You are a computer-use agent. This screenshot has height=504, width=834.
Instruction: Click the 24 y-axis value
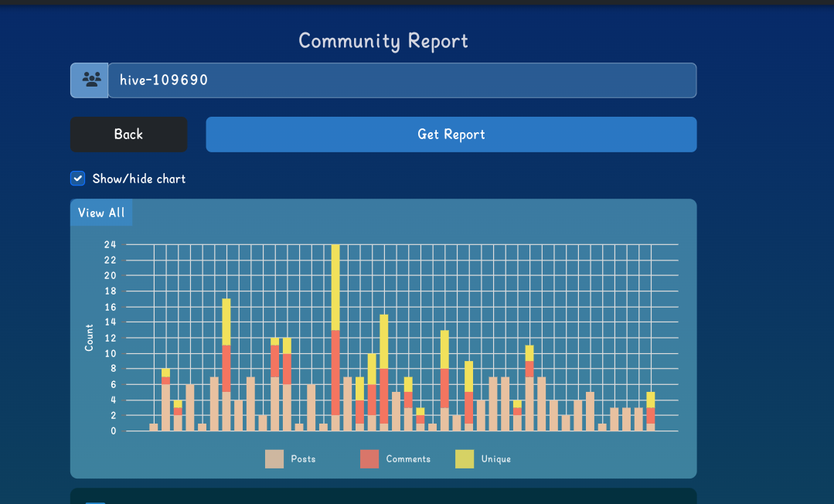pyautogui.click(x=110, y=244)
